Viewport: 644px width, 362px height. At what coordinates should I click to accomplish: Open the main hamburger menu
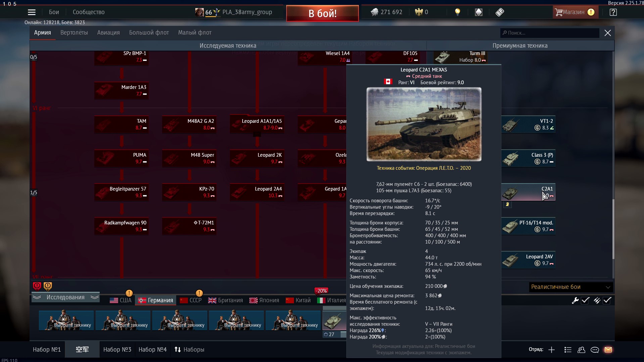[32, 12]
